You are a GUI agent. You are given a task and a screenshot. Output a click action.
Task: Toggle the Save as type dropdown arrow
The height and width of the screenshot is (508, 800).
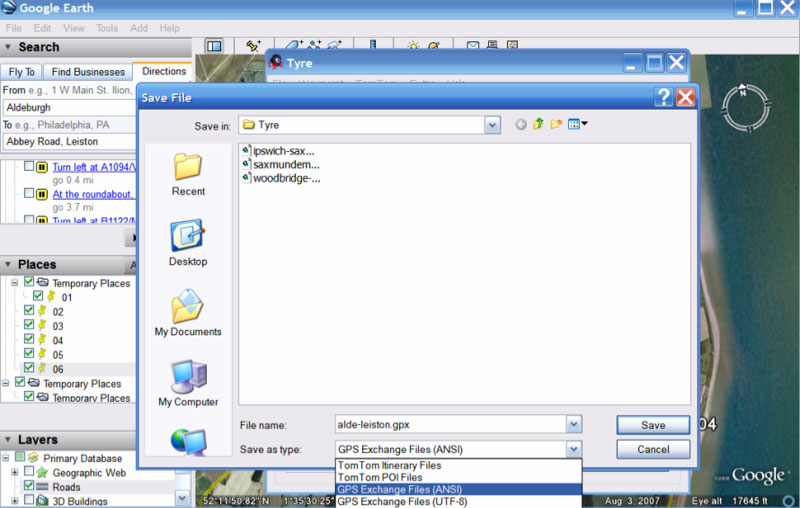(573, 449)
